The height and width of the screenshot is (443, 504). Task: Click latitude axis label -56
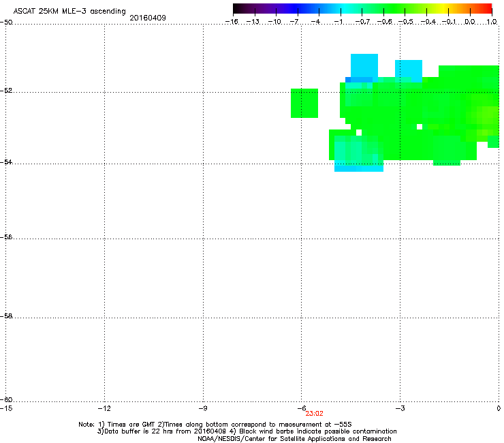6,236
